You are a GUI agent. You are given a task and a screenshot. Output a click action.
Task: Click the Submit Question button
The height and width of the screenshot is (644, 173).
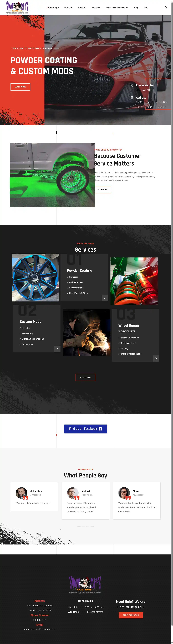[x=131, y=615]
